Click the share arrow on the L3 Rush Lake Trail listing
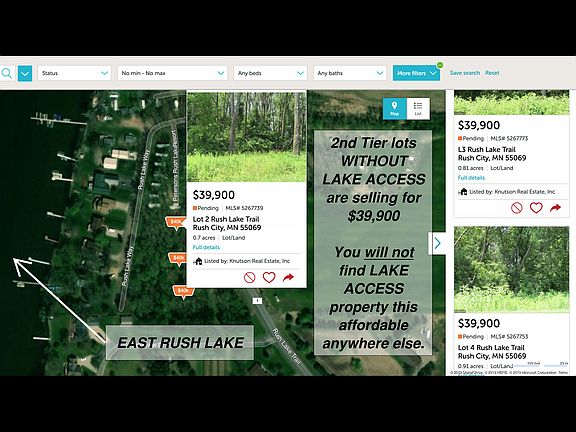This screenshot has width=576, height=432. [555, 208]
